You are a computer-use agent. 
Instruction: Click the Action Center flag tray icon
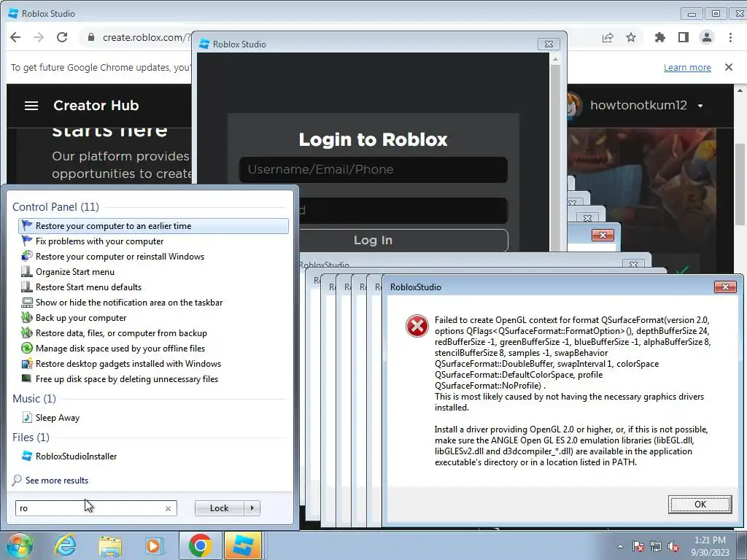pyautogui.click(x=638, y=546)
